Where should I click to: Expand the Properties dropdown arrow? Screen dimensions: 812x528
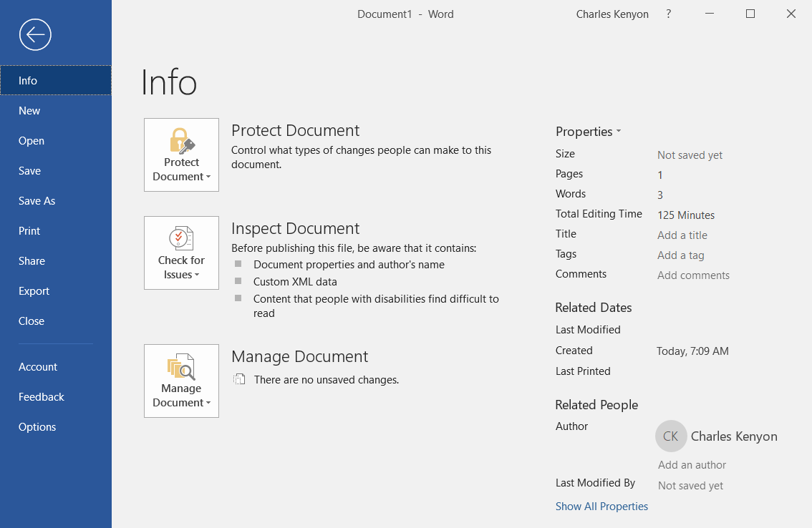coord(619,132)
